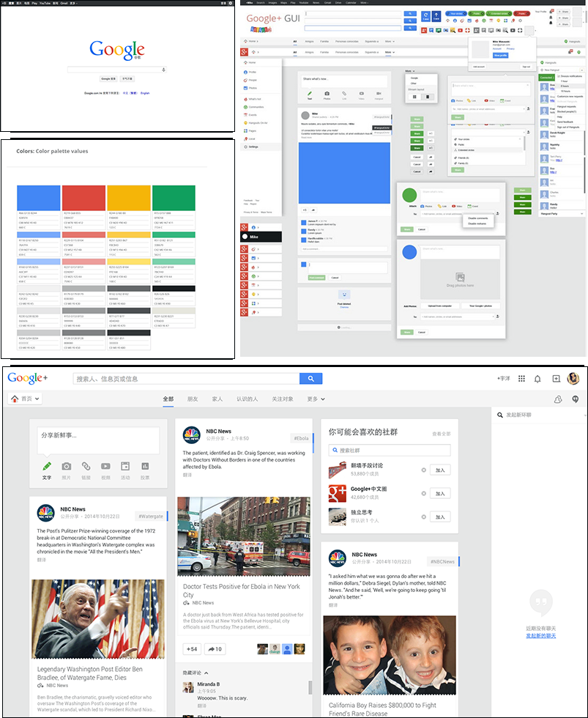Switch to the 朋友 tab

coord(193,399)
